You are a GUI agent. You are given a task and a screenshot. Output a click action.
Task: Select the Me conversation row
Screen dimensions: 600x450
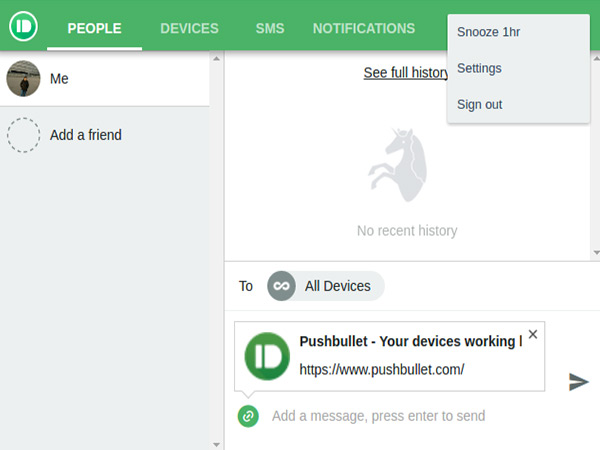(x=104, y=78)
